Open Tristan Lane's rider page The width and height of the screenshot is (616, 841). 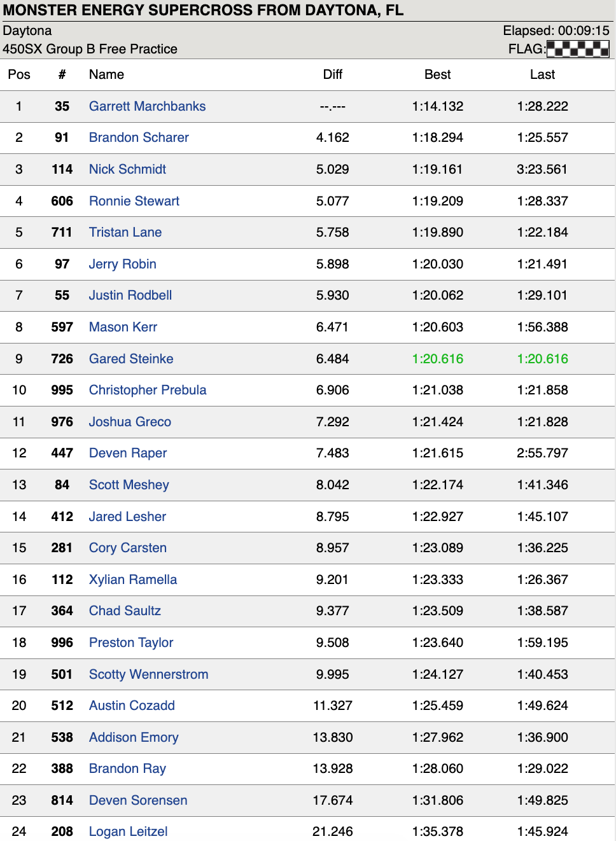click(x=125, y=232)
